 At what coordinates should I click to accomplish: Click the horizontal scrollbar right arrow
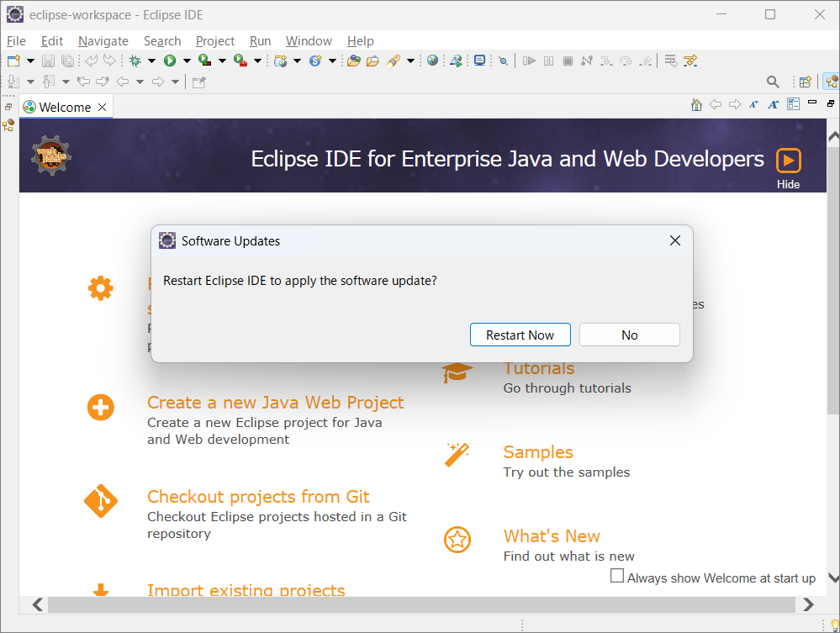[808, 604]
